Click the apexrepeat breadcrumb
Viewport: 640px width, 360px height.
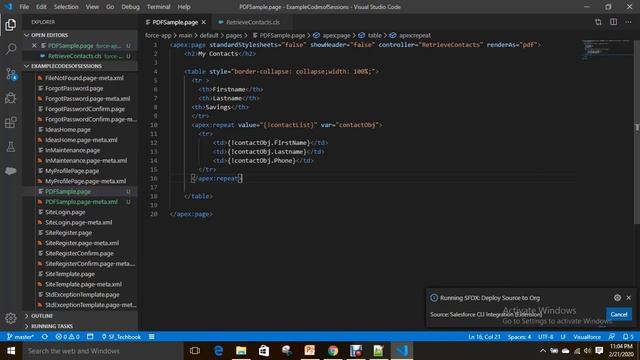414,36
